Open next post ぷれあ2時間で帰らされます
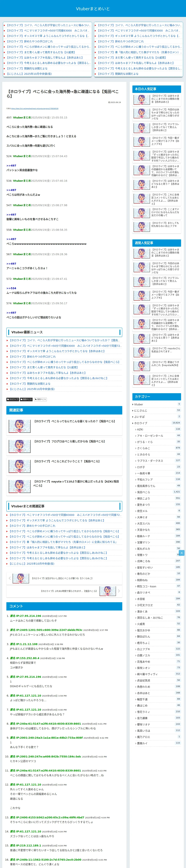 click(69, 591)
